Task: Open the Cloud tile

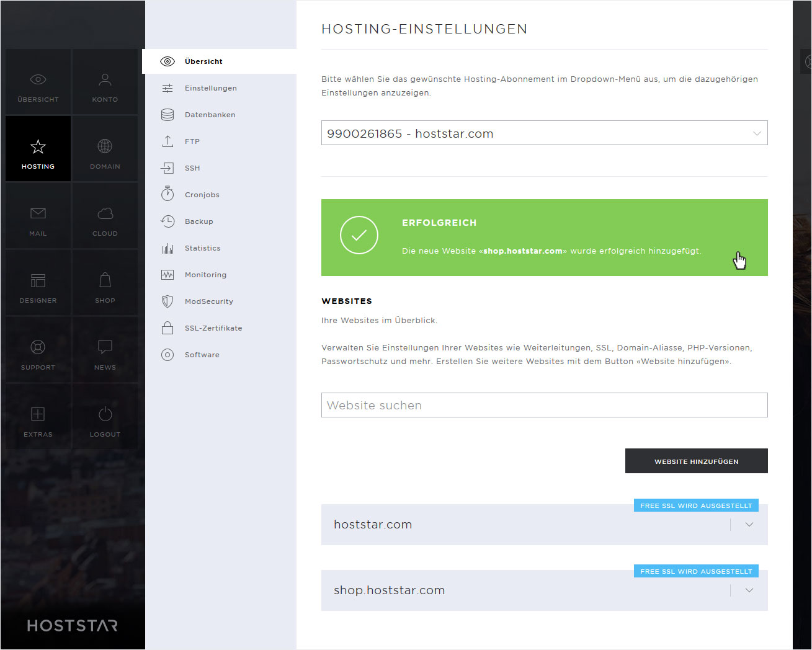Action: click(x=105, y=216)
